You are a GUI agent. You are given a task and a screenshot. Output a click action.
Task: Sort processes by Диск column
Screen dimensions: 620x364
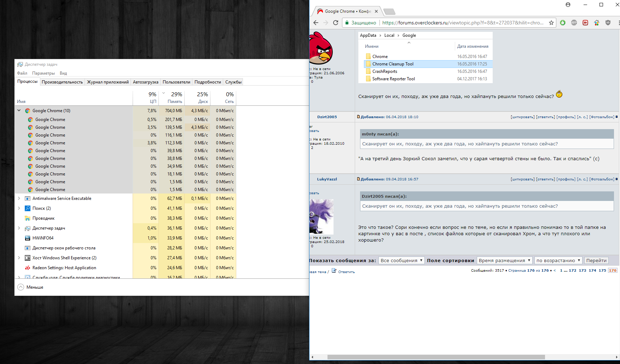[x=197, y=98]
